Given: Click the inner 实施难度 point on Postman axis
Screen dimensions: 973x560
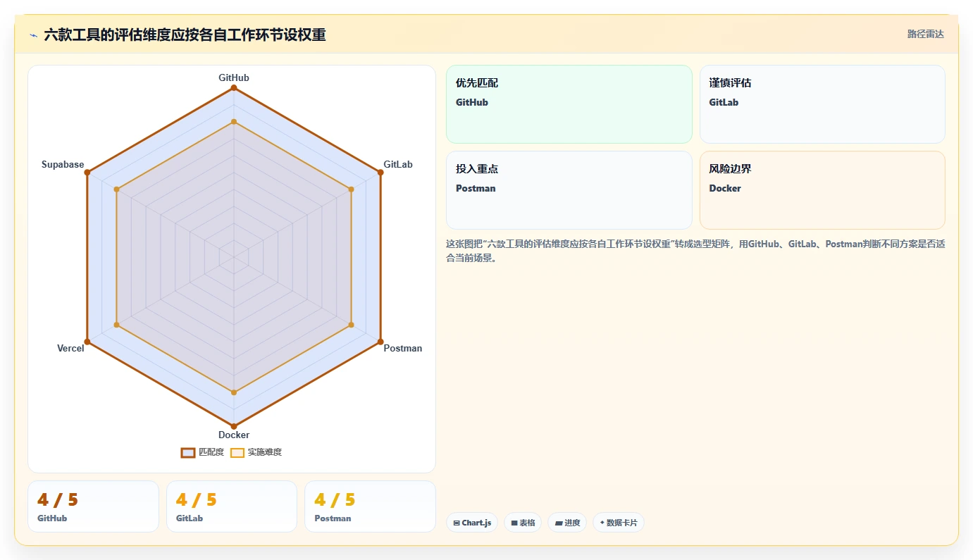Looking at the screenshot, I should 351,325.
